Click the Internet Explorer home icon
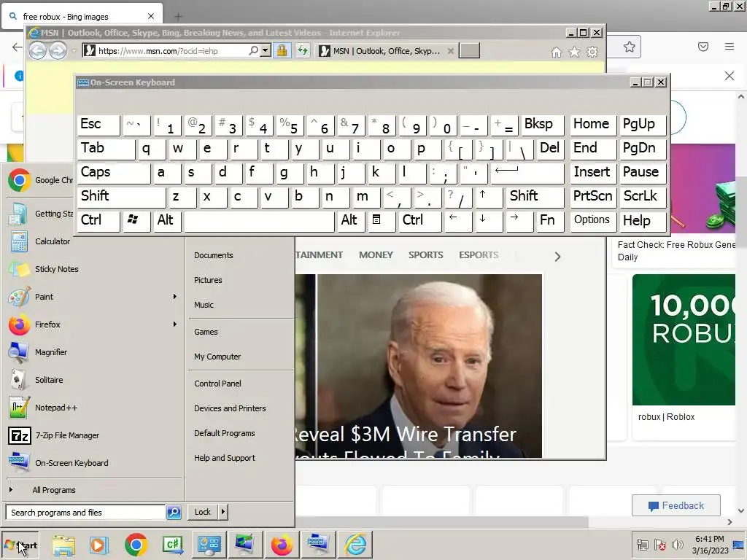The height and width of the screenshot is (560, 747). pyautogui.click(x=556, y=52)
